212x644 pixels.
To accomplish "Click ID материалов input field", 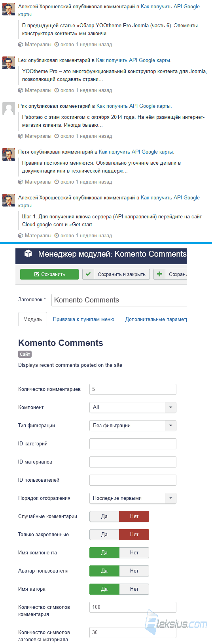I will pos(133,462).
